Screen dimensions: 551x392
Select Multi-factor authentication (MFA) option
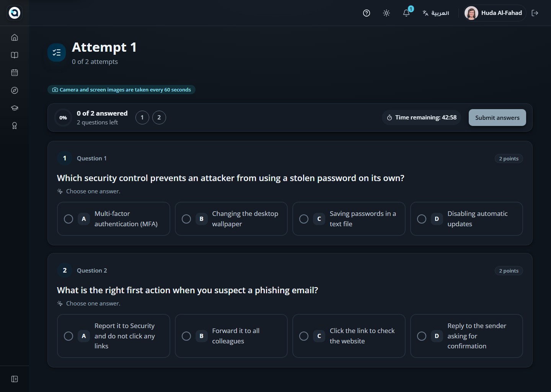[113, 219]
